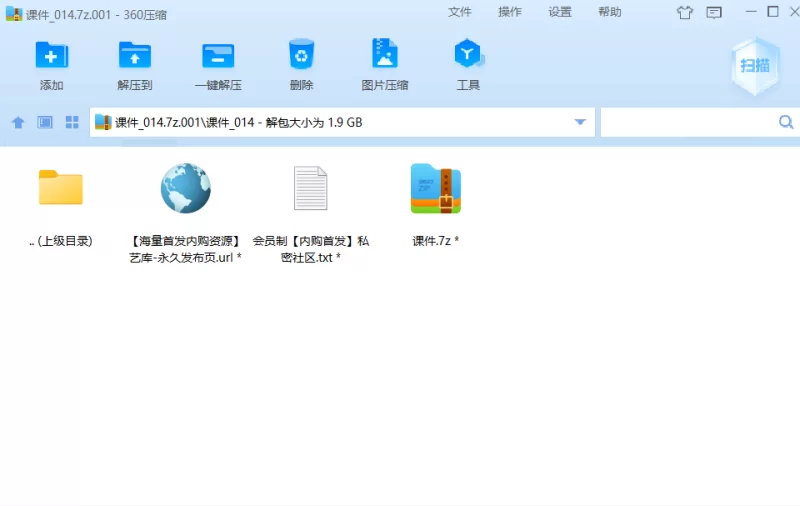Open the 操作 menu
Viewport: 800px width, 506px height.
click(x=510, y=12)
